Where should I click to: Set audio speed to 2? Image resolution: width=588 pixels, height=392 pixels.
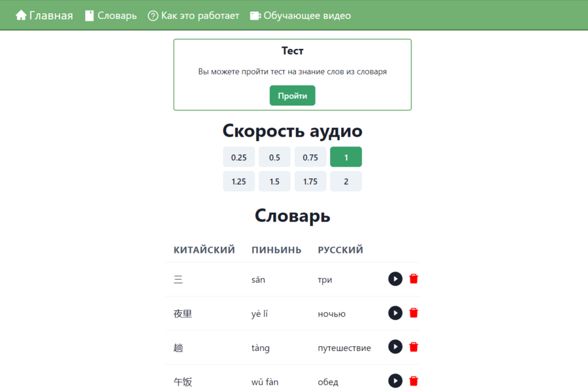[x=346, y=182]
